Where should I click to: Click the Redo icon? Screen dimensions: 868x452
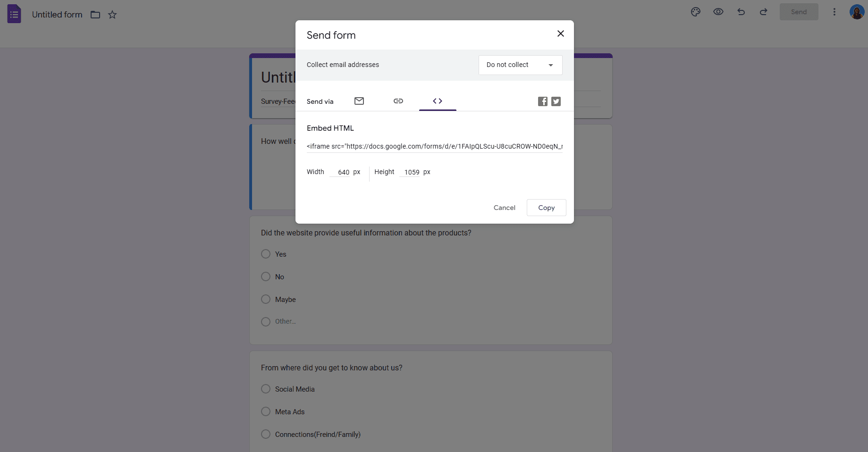[763, 11]
